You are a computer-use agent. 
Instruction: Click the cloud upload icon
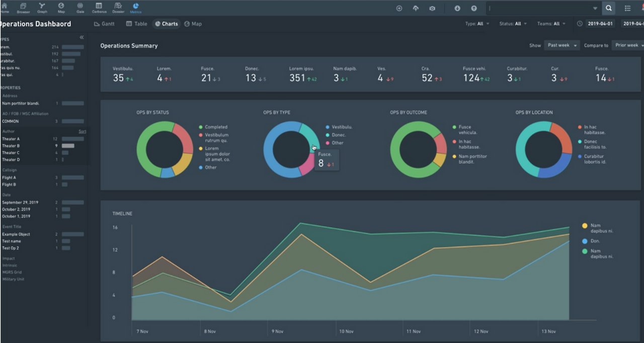[416, 8]
